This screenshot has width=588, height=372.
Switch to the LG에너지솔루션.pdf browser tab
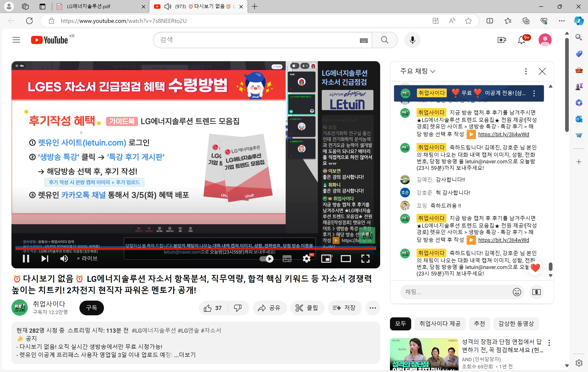click(x=101, y=7)
